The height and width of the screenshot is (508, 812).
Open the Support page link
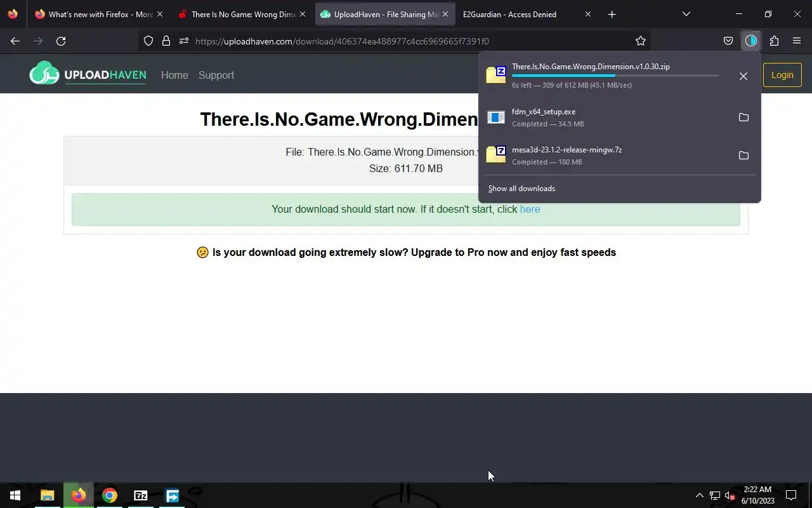pos(216,75)
